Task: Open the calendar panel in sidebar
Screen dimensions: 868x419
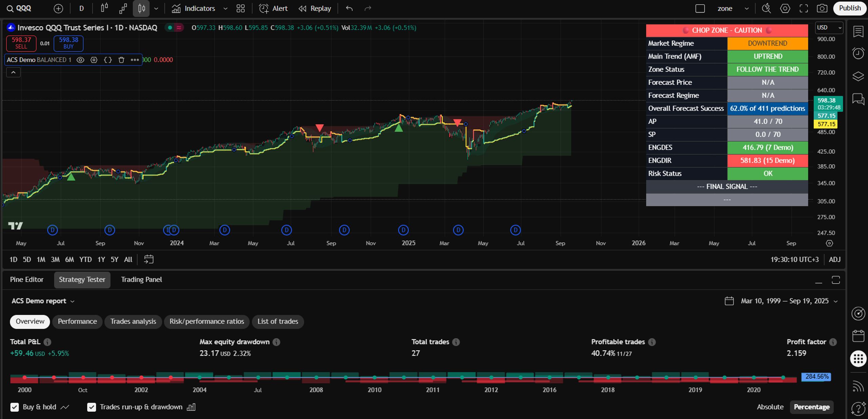Action: click(858, 336)
